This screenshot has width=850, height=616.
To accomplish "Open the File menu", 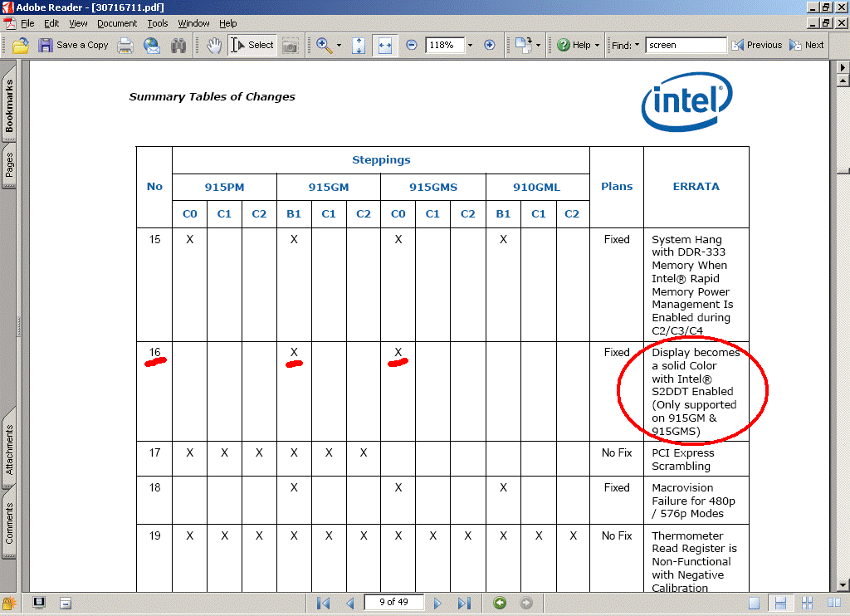I will pos(27,23).
